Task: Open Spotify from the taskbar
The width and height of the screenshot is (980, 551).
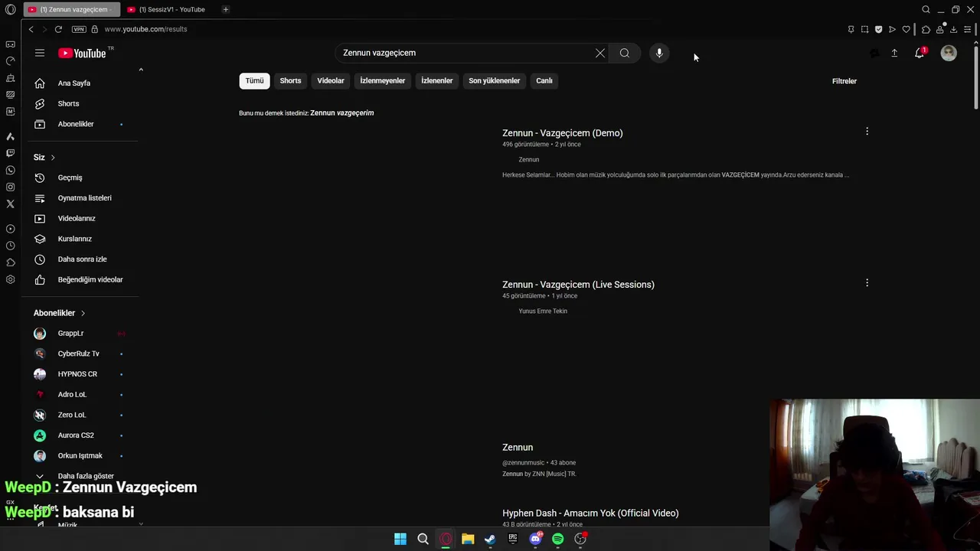Action: point(558,539)
